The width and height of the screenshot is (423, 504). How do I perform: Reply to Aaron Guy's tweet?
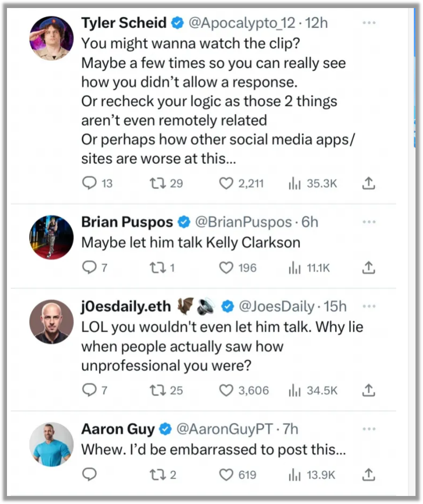pyautogui.click(x=90, y=474)
